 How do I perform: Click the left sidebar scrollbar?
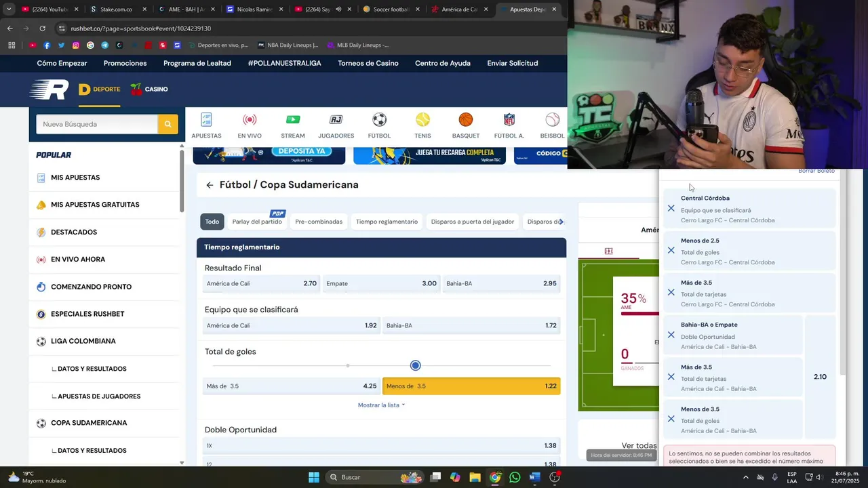[182, 180]
